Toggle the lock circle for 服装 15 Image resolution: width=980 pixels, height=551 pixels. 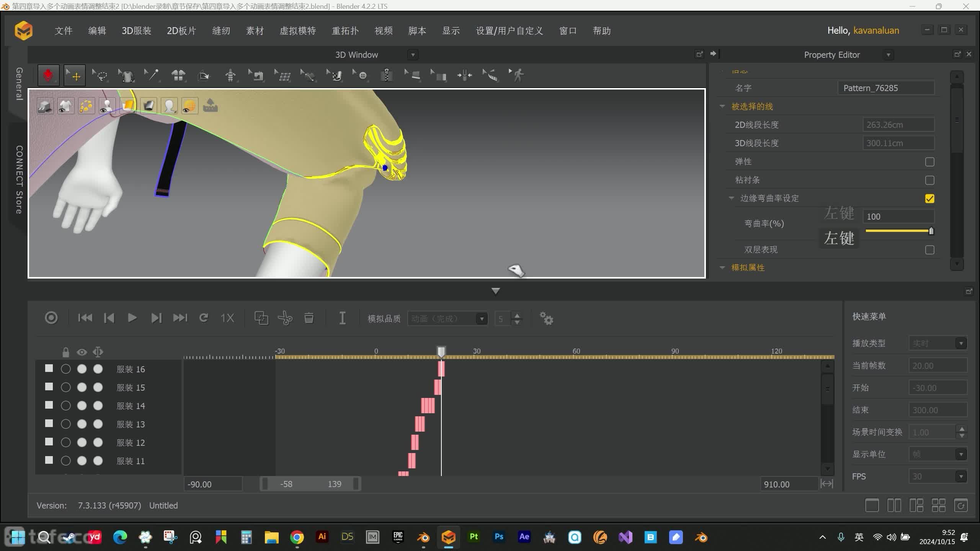(x=66, y=387)
